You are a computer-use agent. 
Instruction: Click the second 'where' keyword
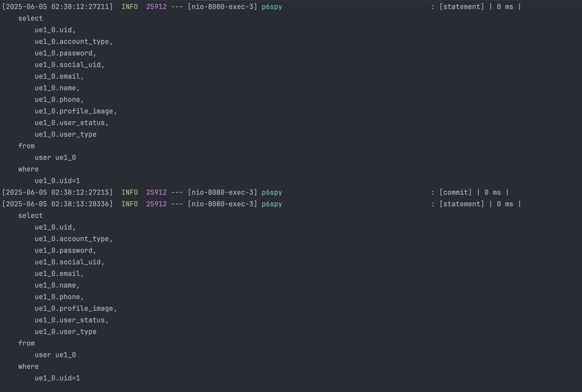pos(29,366)
